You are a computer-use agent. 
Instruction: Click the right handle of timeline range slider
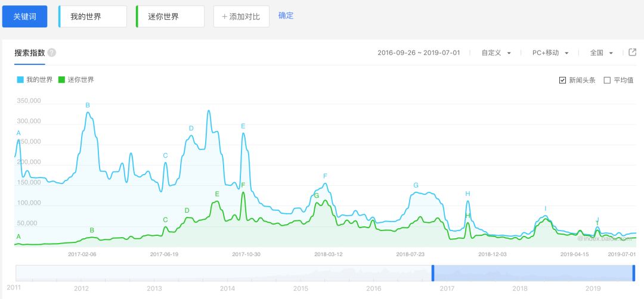click(634, 273)
